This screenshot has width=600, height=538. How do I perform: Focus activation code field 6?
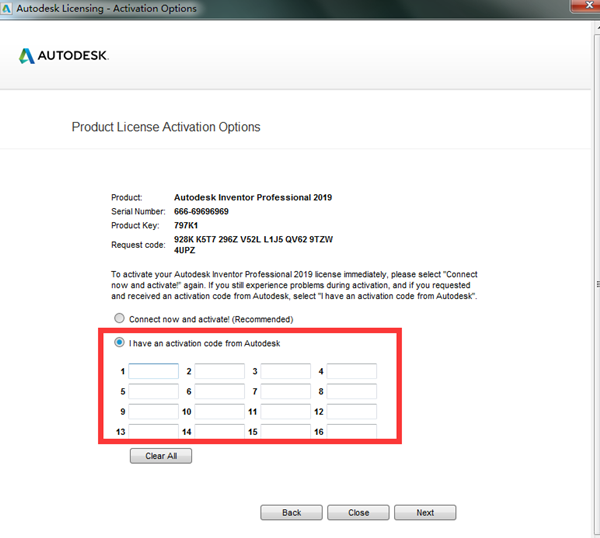219,391
